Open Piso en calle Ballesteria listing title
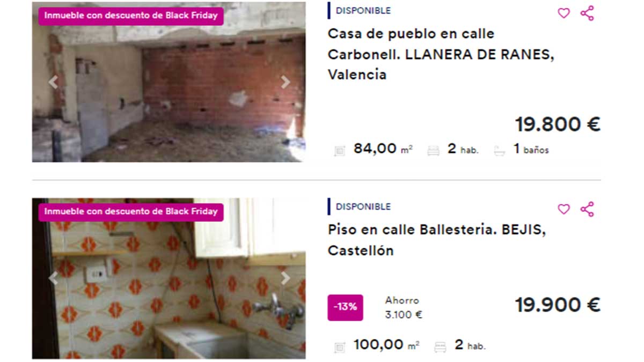This screenshot has height=362, width=644. (437, 240)
